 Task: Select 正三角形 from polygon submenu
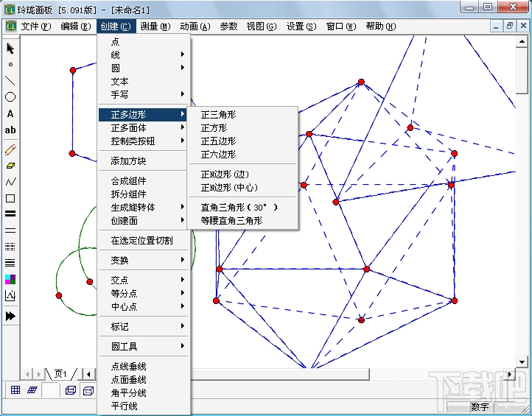(242, 115)
